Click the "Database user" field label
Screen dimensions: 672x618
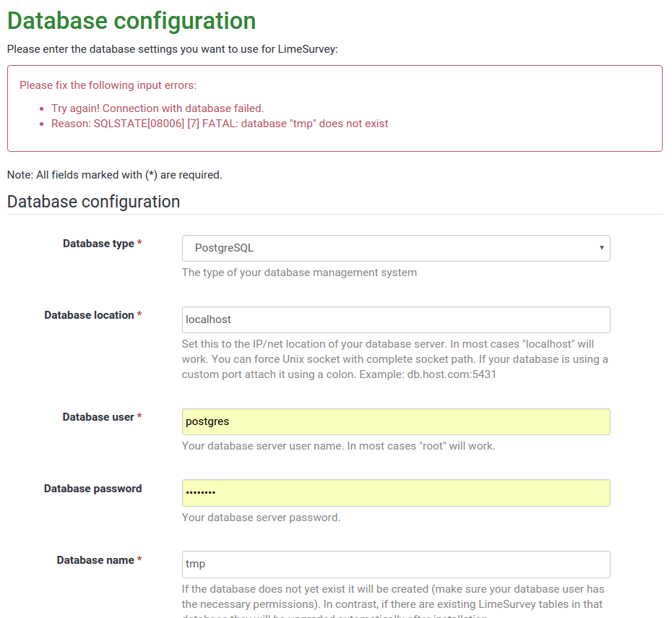[x=98, y=417]
